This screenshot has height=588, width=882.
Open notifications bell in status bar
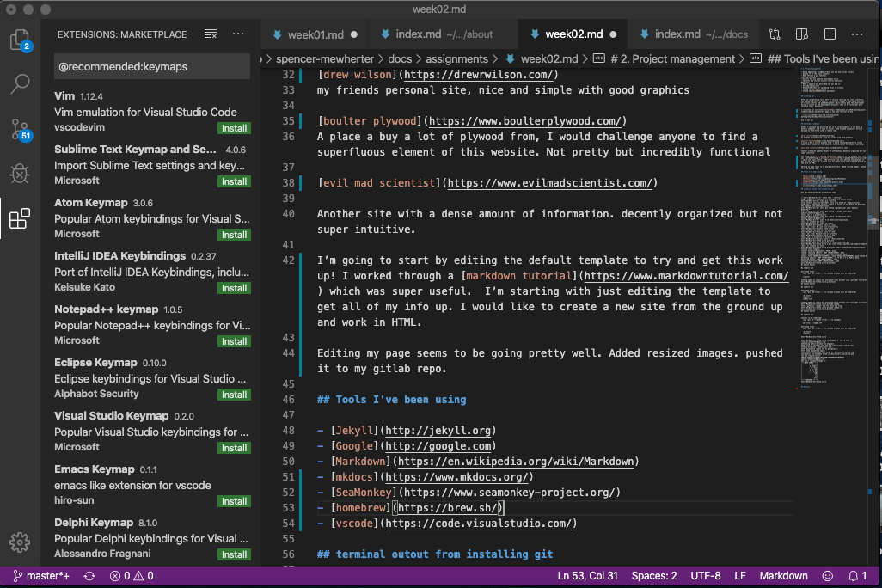tap(858, 576)
